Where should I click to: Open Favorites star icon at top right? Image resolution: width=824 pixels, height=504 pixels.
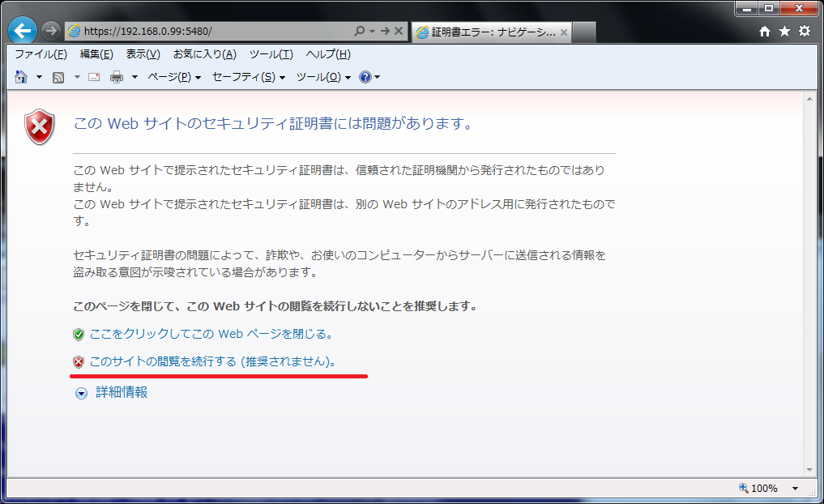click(784, 31)
